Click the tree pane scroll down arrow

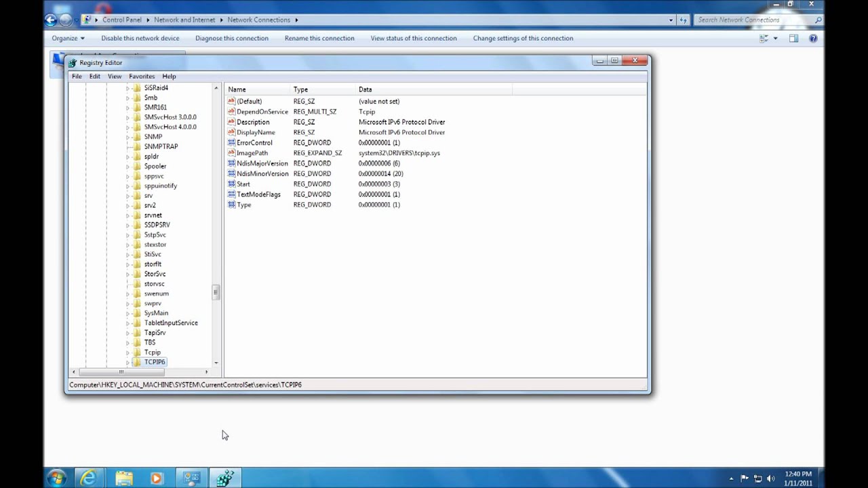216,363
